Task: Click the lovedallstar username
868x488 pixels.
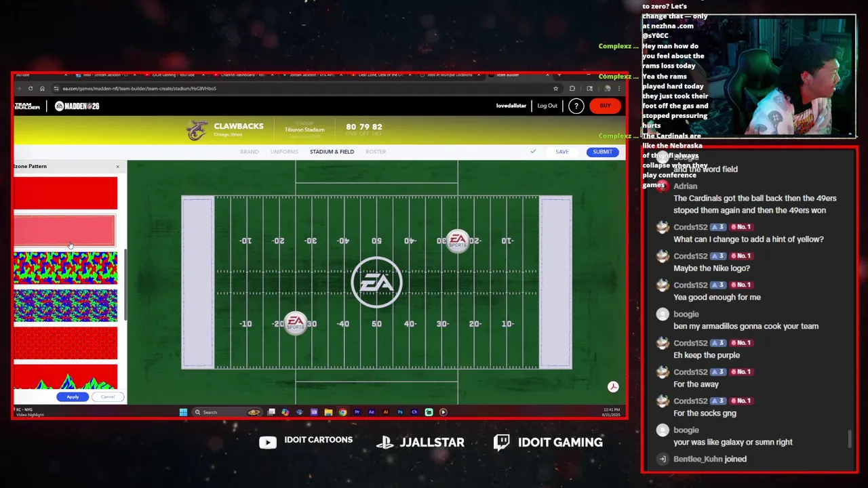Action: pos(513,106)
